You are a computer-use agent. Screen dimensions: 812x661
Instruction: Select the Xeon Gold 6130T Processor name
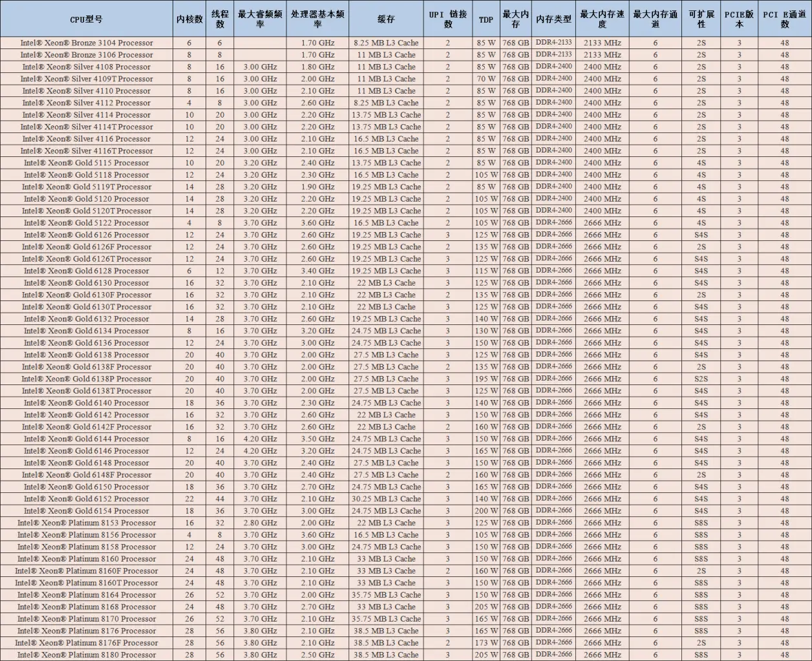pos(87,307)
